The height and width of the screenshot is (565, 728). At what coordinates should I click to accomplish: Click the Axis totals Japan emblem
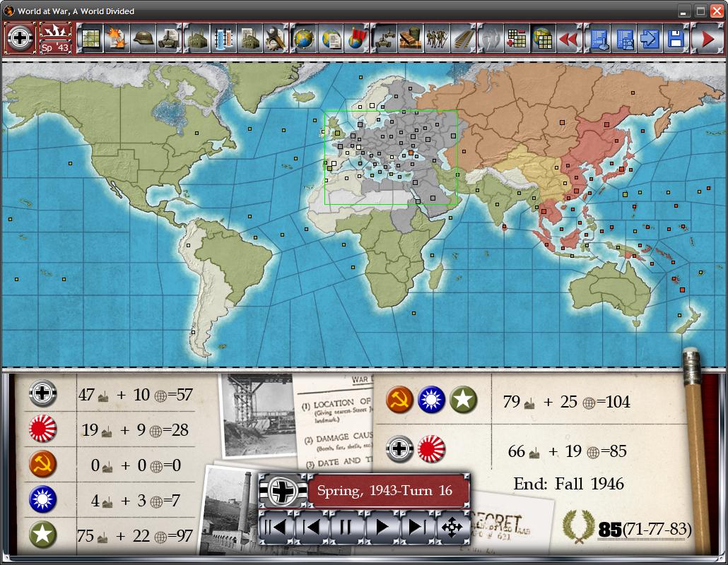tap(431, 449)
